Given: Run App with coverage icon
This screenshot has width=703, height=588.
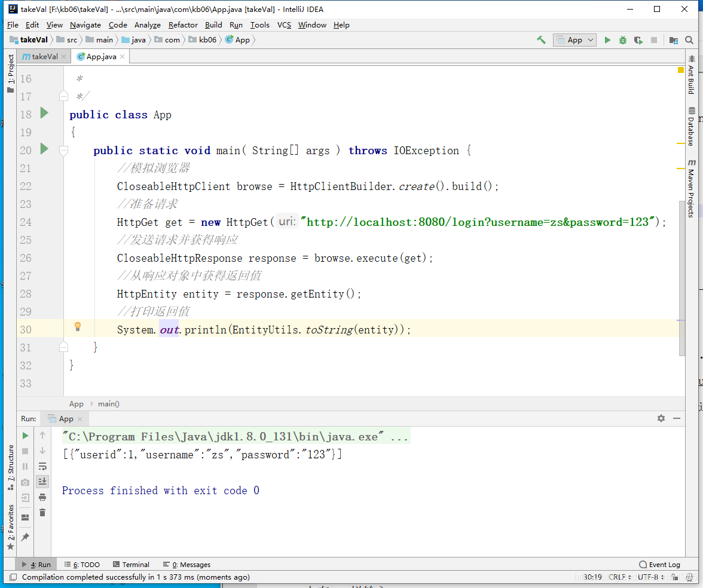Looking at the screenshot, I should click(638, 40).
